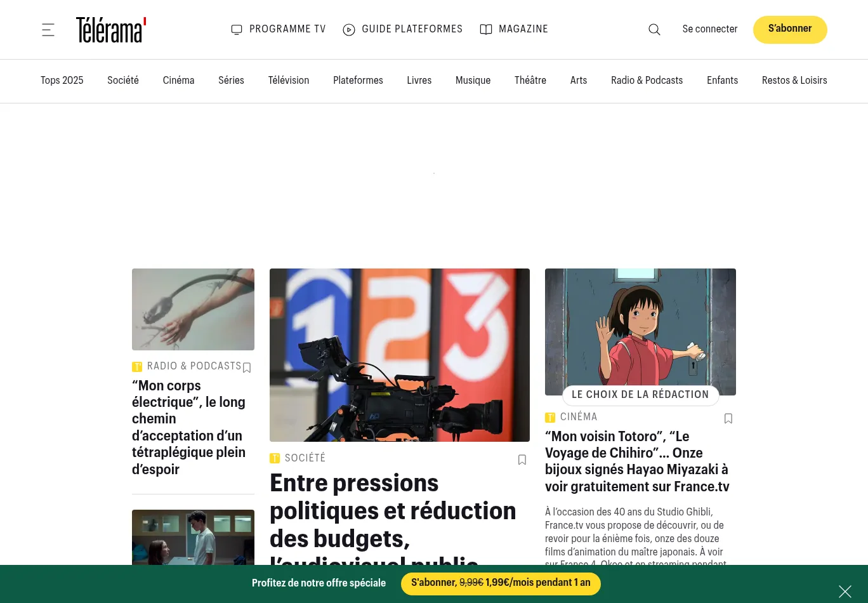Viewport: 868px width, 603px height.
Task: Click the yellow S'abonner header button
Action: click(790, 29)
